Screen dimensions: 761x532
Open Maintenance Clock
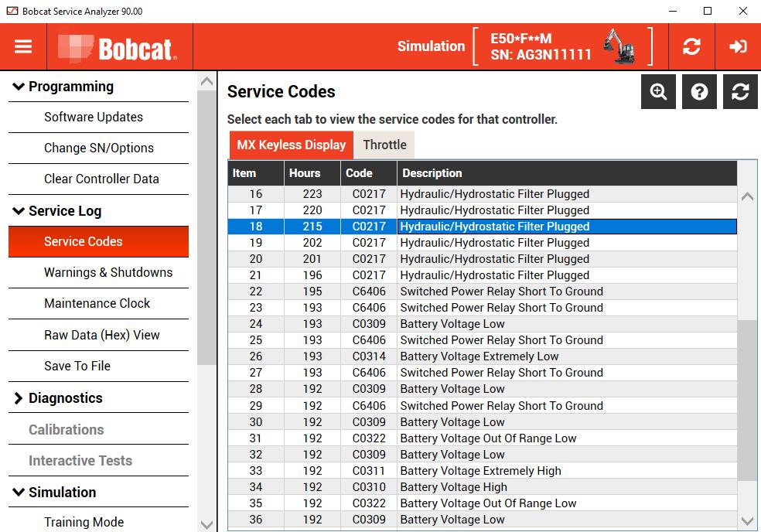click(x=98, y=303)
